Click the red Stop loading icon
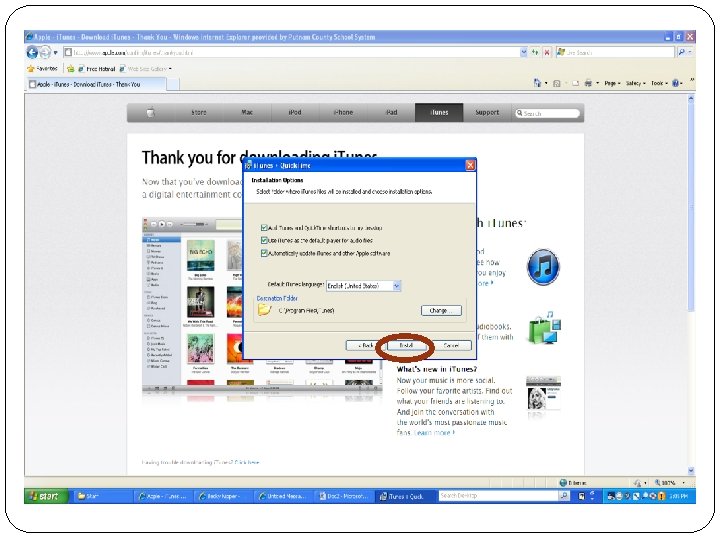720x540 pixels. (x=546, y=52)
